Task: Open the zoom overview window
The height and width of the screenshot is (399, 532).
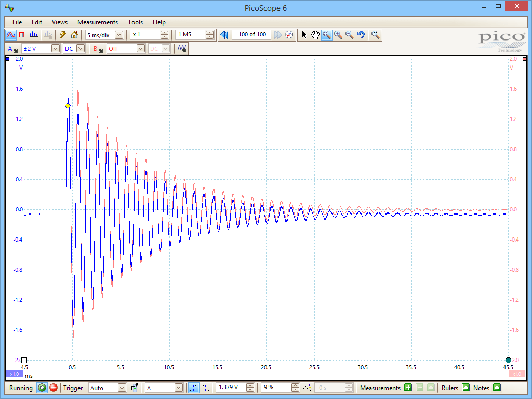Action: pos(375,35)
